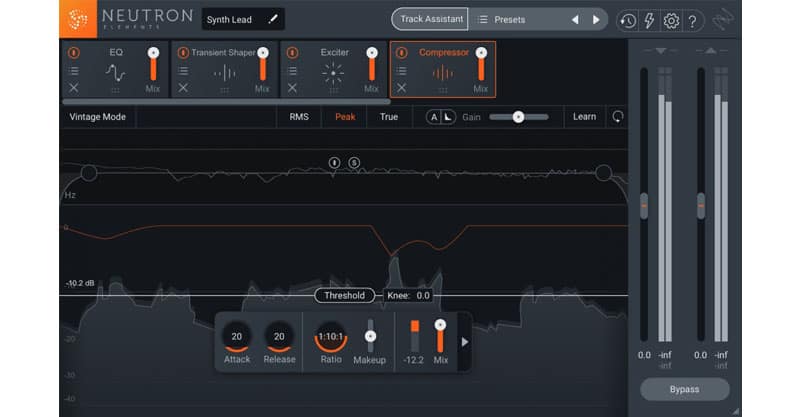The width and height of the screenshot is (800, 417).
Task: Click the Exciter module Mix slider
Action: (x=372, y=64)
